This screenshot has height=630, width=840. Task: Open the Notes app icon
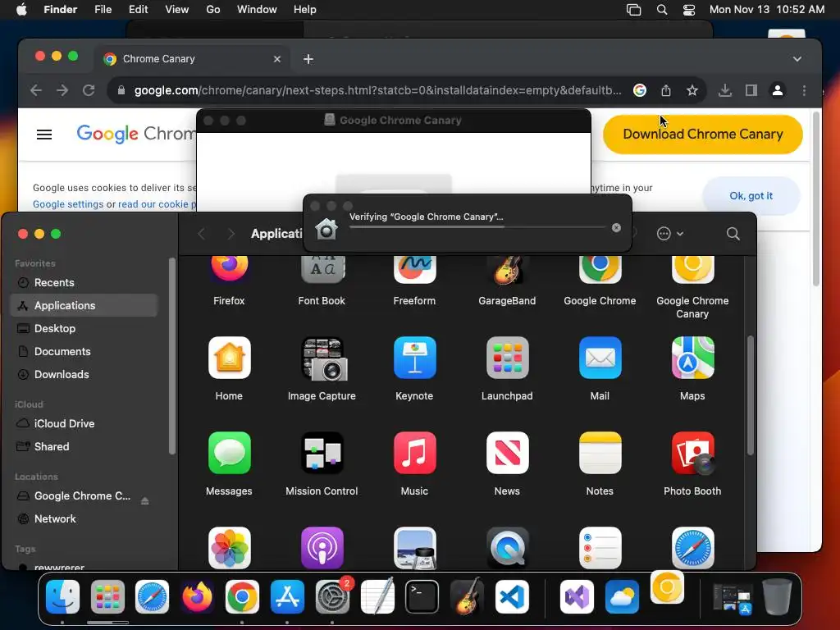600,453
